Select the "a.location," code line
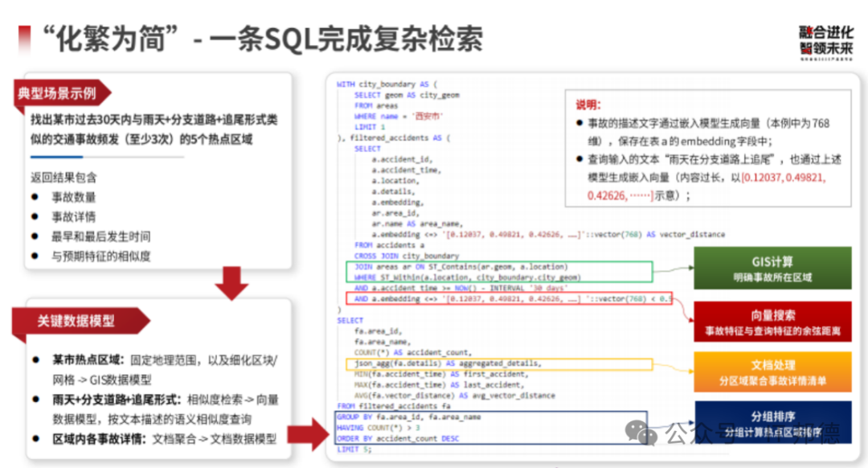The width and height of the screenshot is (868, 468). pyautogui.click(x=395, y=181)
